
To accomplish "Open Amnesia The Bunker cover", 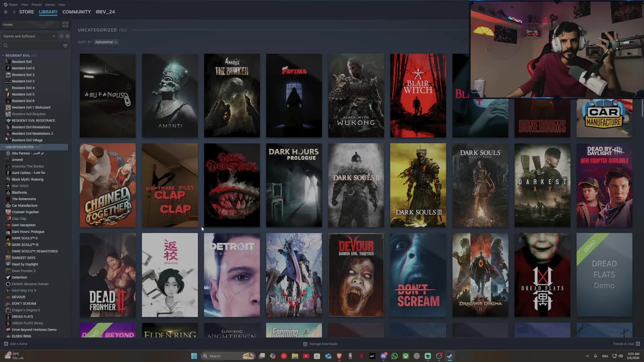I will 232,96.
